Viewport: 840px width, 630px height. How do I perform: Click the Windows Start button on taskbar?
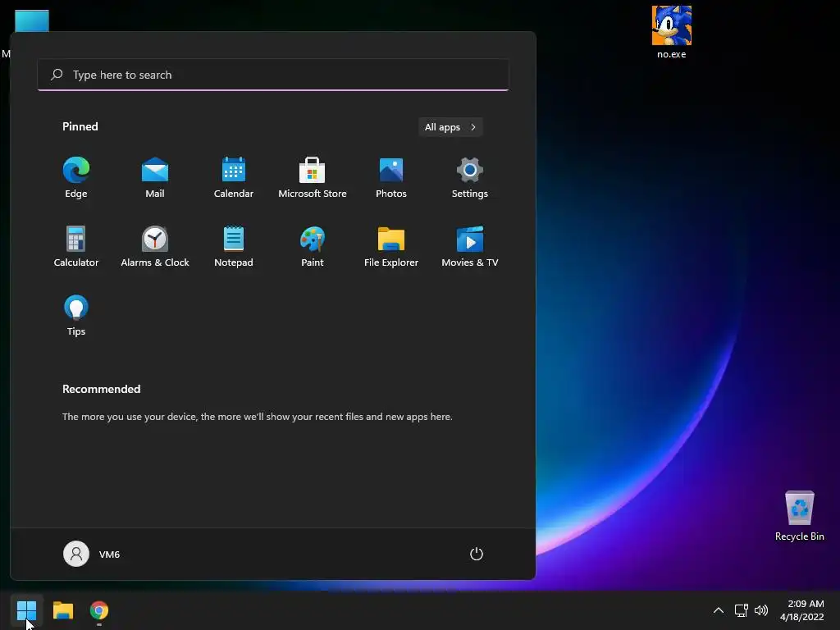[26, 610]
